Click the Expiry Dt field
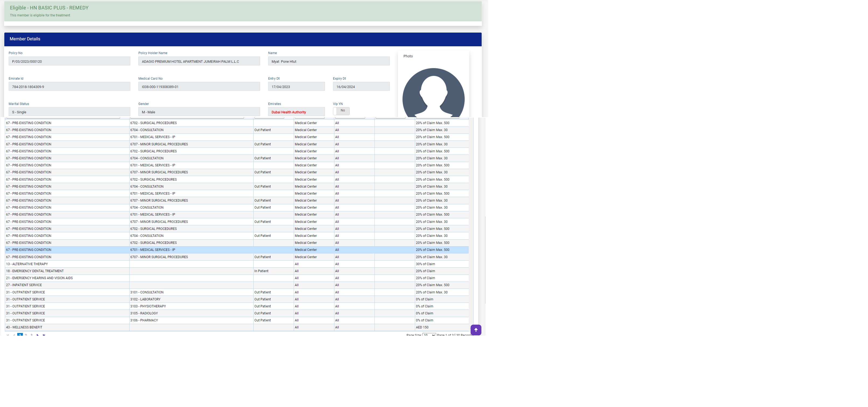868x407 pixels. pos(361,87)
